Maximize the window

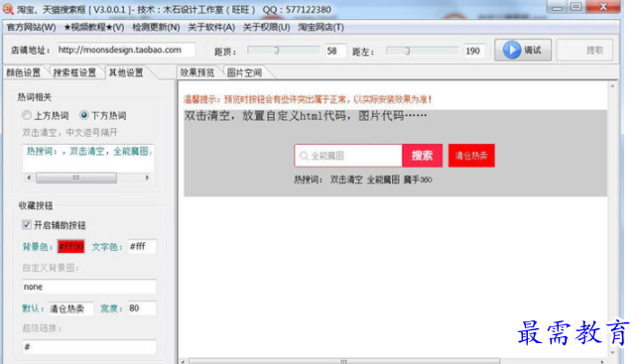click(575, 7)
